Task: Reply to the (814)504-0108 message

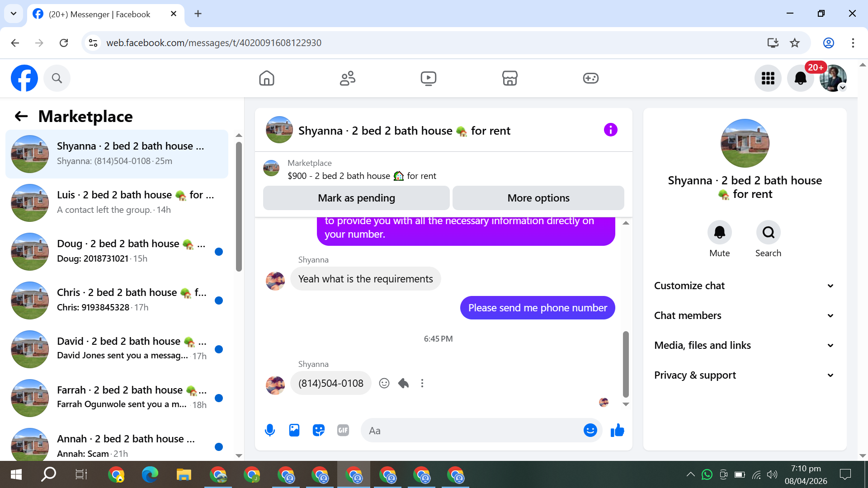Action: [x=403, y=383]
